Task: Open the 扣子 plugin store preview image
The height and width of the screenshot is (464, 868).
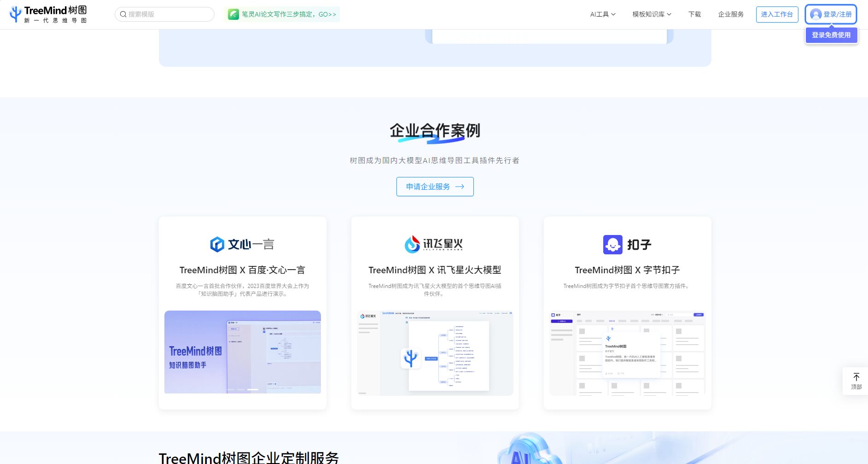Action: (x=627, y=353)
